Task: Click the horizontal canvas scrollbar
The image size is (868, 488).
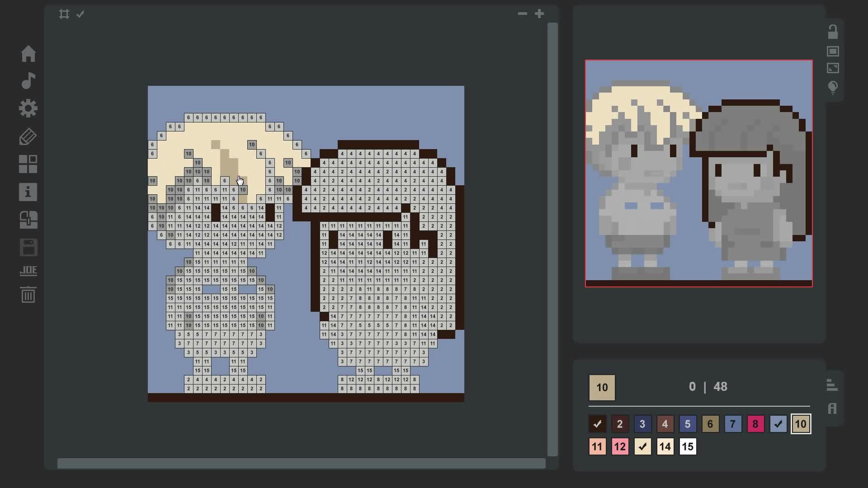Action: 301,463
